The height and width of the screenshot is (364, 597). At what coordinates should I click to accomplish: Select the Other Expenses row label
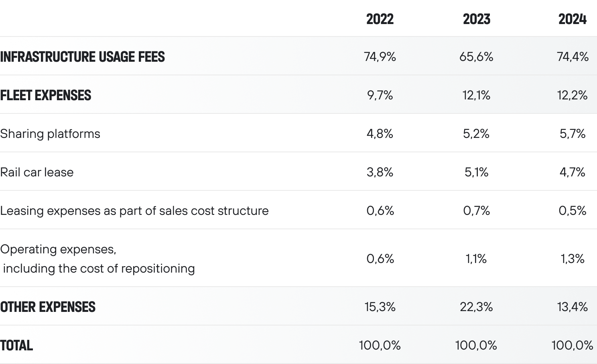click(x=48, y=307)
